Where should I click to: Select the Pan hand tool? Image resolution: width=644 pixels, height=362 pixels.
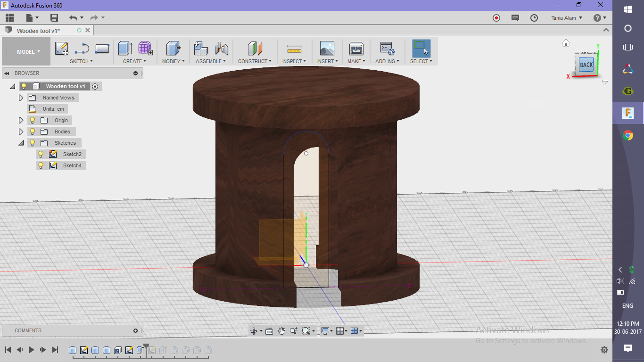click(281, 331)
